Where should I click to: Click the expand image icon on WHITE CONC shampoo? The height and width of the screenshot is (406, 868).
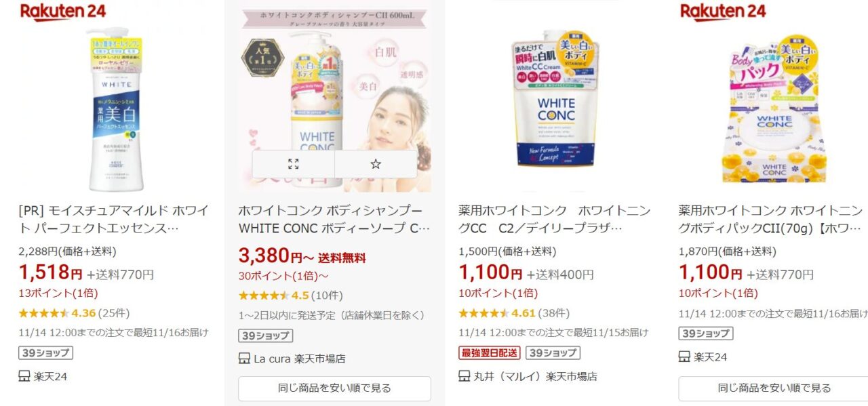click(x=293, y=164)
